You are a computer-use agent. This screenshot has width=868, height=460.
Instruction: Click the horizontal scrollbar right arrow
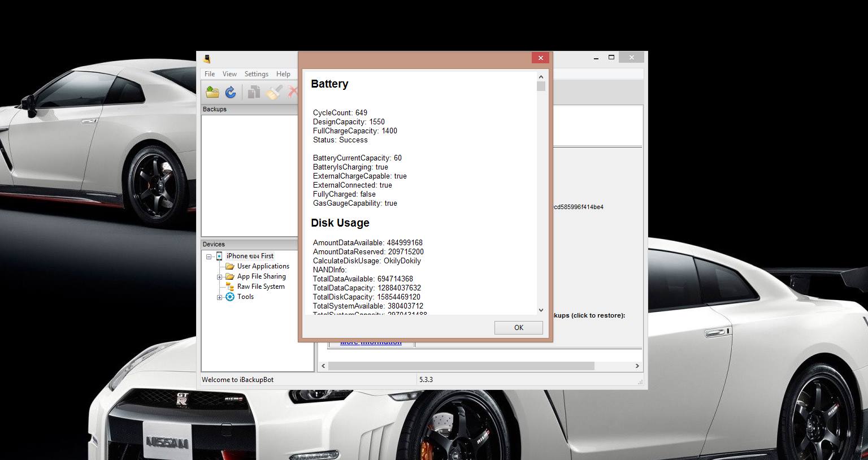point(637,366)
